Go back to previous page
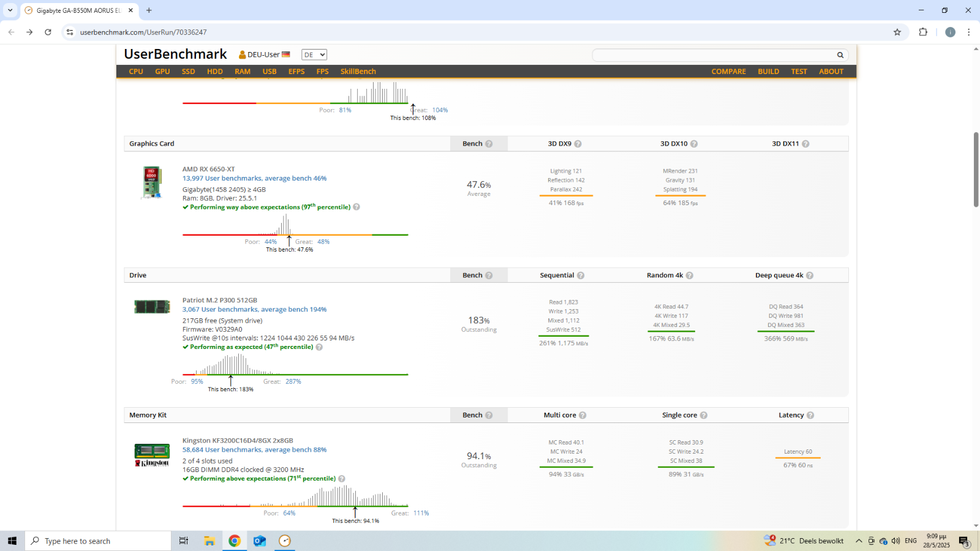This screenshot has width=980, height=551. (x=11, y=32)
